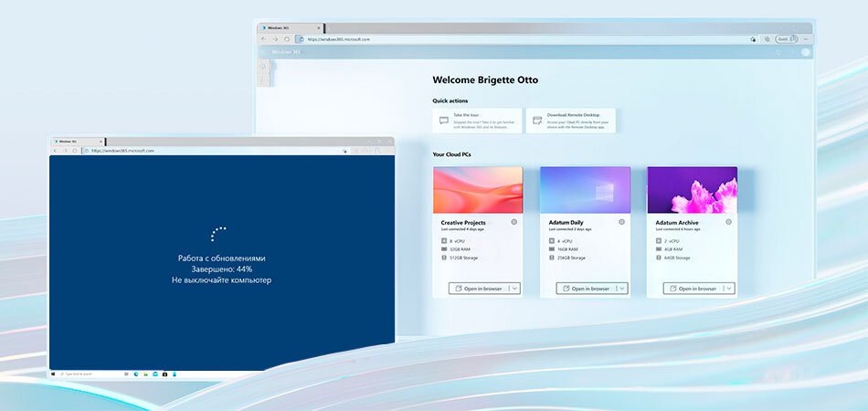Click the Welcome Brigette Otto heading
Image resolution: width=868 pixels, height=411 pixels.
[x=485, y=79]
